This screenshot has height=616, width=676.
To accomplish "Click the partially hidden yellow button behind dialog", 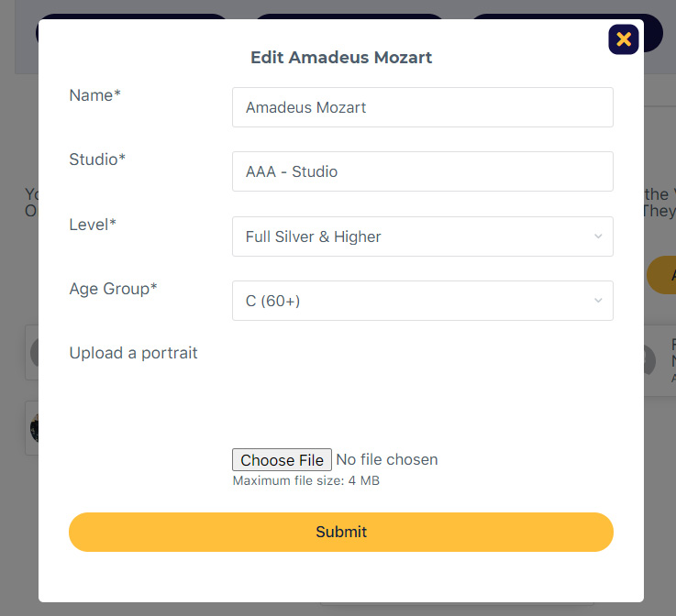I will tap(661, 275).
